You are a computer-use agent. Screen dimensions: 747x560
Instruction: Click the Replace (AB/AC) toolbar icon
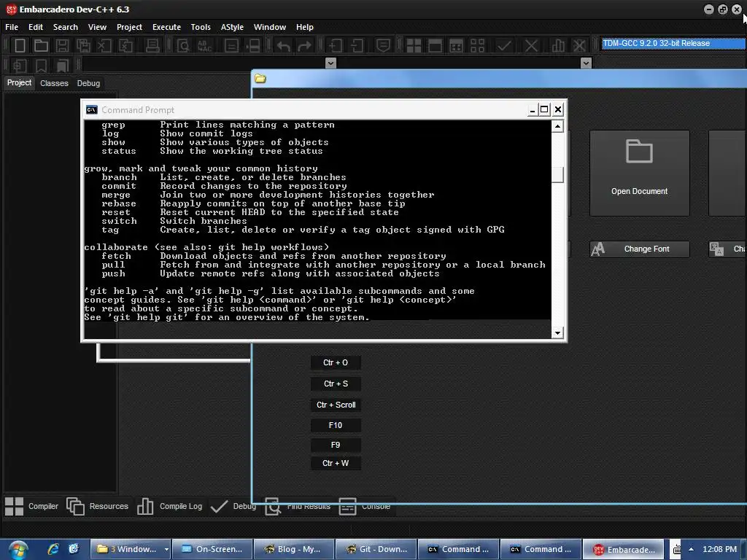[204, 46]
